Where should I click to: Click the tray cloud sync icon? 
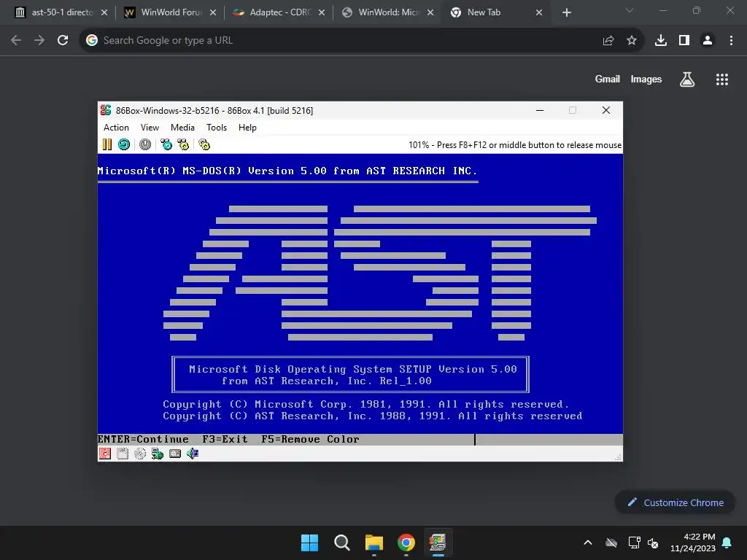(611, 542)
